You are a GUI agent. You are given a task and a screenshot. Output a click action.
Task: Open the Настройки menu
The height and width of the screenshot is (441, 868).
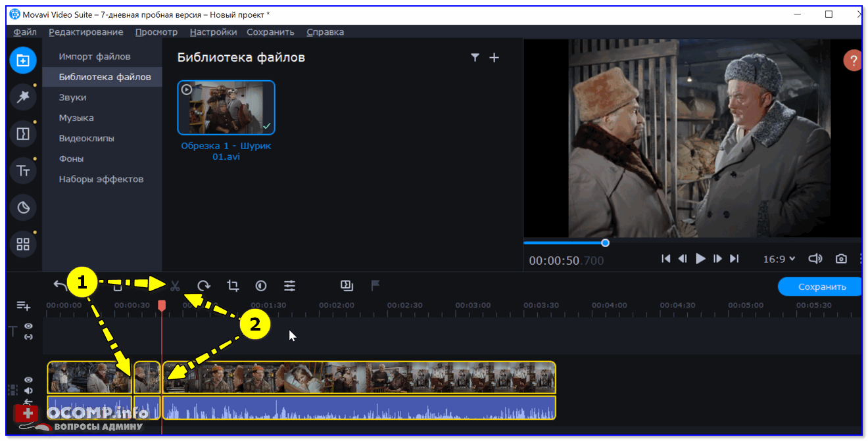[213, 32]
